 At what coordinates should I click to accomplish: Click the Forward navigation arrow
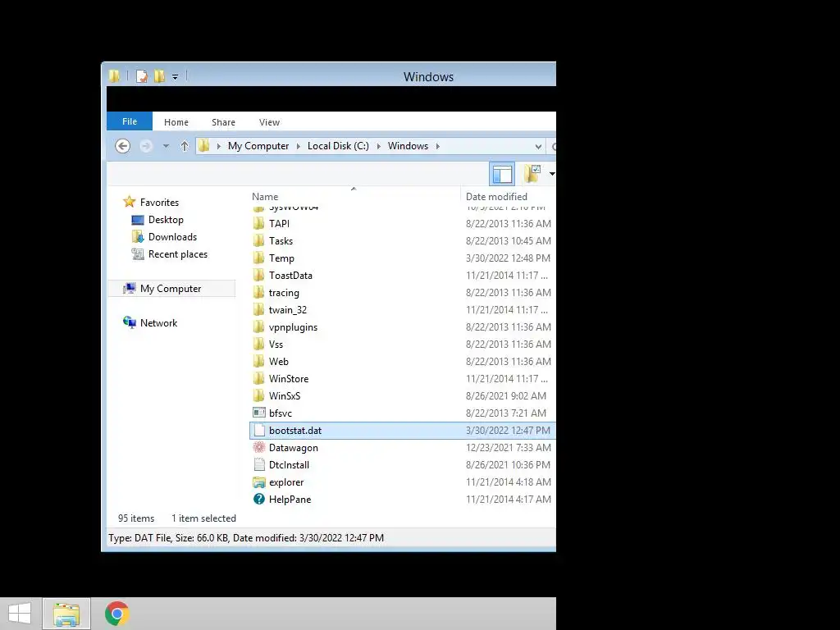pyautogui.click(x=146, y=146)
